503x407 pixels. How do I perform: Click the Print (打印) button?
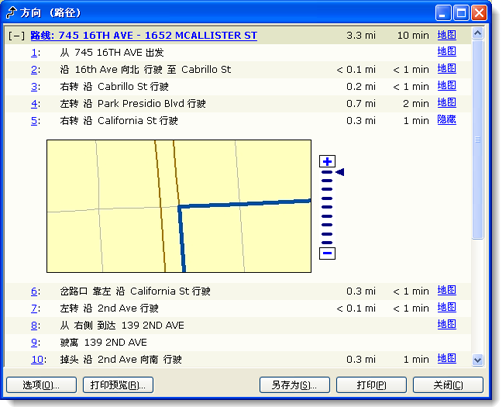point(371,385)
